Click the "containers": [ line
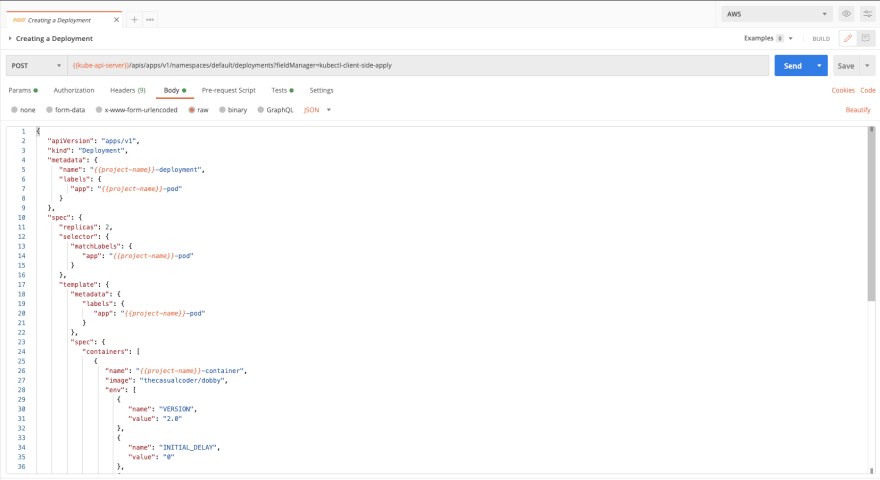Image resolution: width=880 pixels, height=480 pixels. pyautogui.click(x=111, y=352)
